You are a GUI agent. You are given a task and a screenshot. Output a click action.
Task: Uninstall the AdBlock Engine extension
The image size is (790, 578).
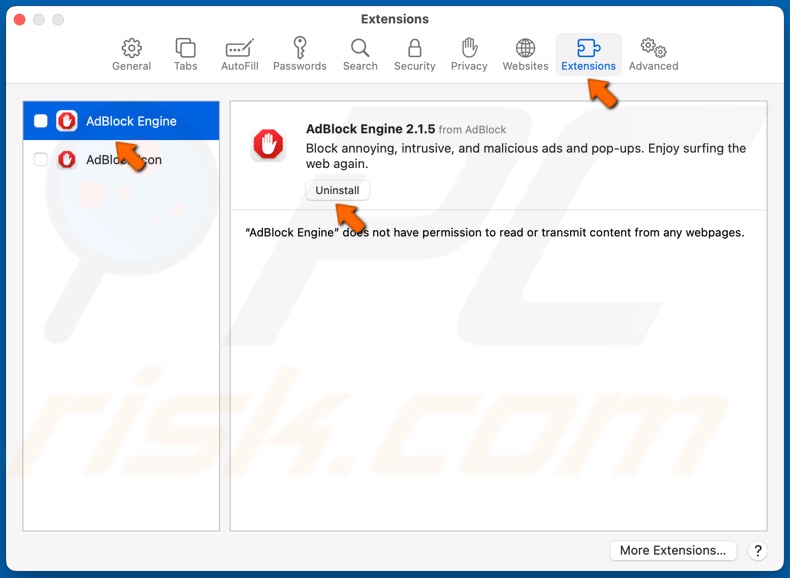pos(338,190)
